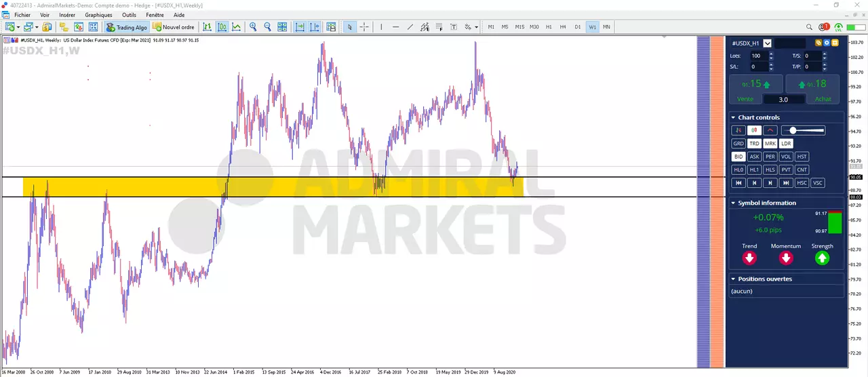Viewport: 868px width, 377px height.
Task: Open the Voir menu
Action: [x=45, y=14]
